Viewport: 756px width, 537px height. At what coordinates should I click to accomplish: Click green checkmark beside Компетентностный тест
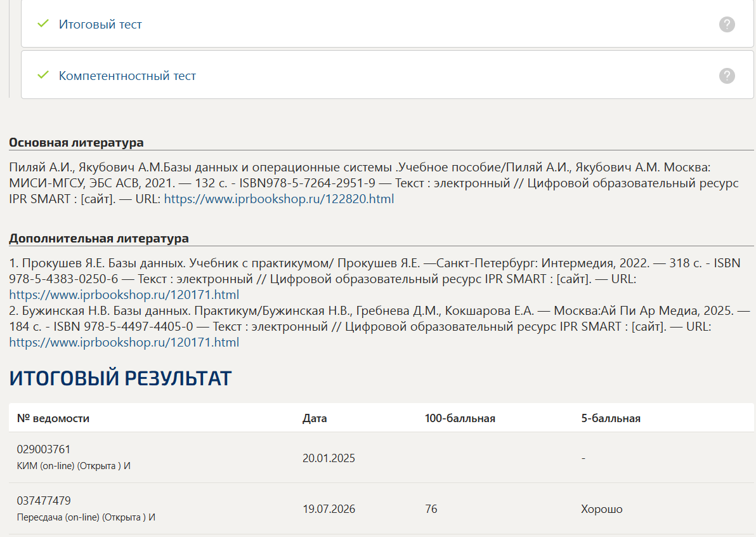pos(43,75)
